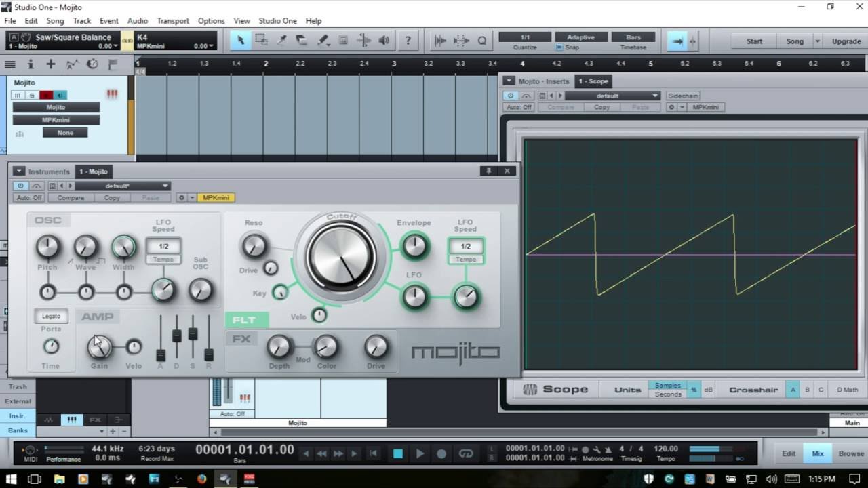Toggle Legato in Mojito synth
Viewport: 868px width, 488px height.
(51, 316)
